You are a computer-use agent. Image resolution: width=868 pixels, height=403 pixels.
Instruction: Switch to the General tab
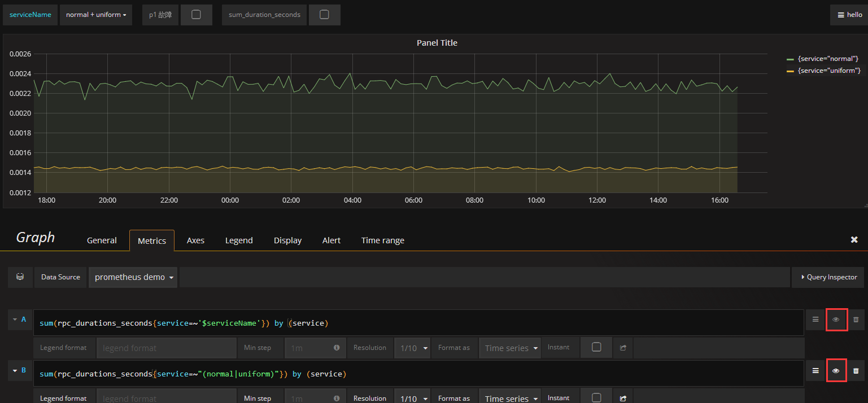(x=101, y=240)
